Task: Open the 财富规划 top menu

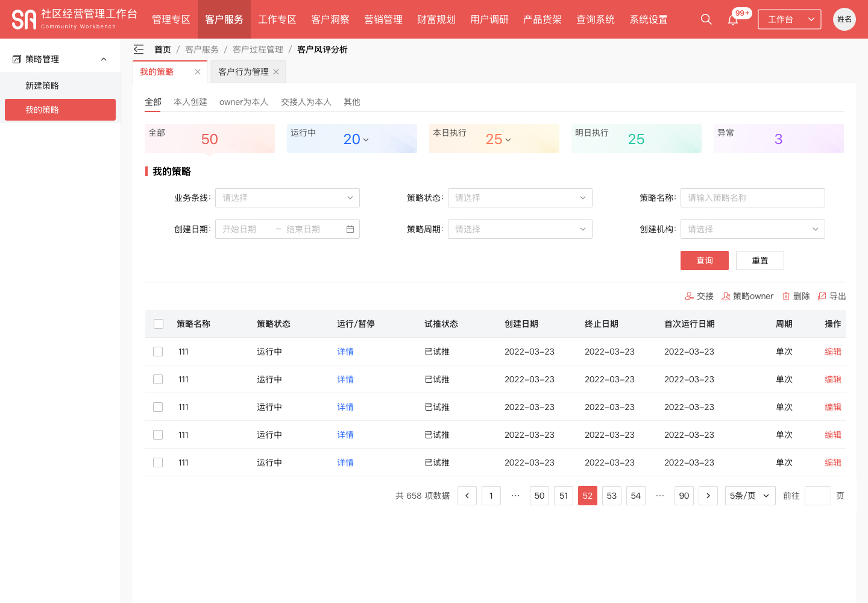Action: tap(436, 19)
